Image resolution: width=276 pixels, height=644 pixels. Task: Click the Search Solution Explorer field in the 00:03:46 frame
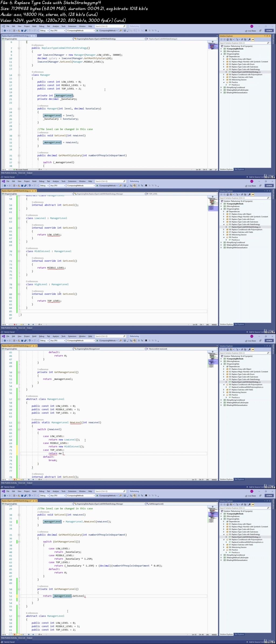click(245, 198)
